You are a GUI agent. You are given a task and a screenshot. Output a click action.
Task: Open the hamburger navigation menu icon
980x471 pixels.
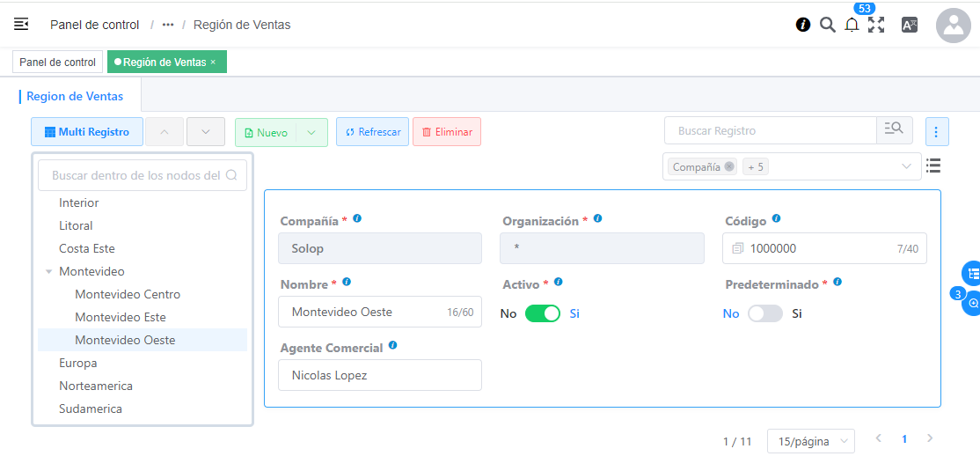coord(21,25)
